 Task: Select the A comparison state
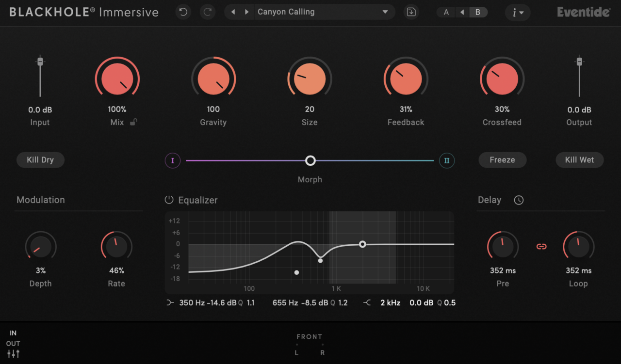click(446, 12)
